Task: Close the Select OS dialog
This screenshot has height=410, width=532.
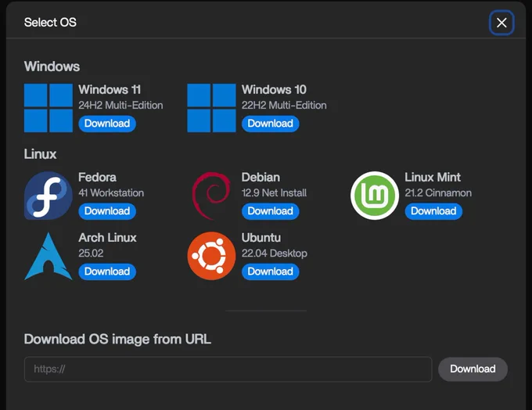Action: 501,23
